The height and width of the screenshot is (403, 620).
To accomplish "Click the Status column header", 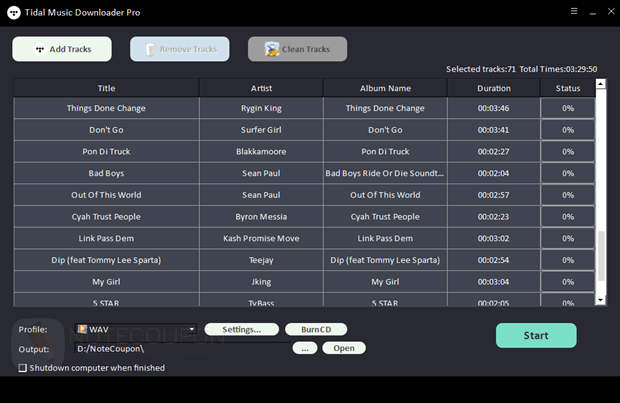I will [568, 88].
